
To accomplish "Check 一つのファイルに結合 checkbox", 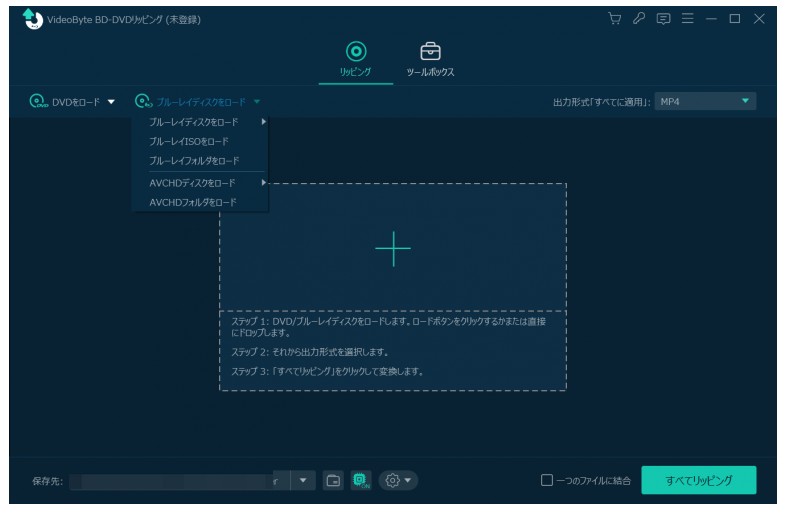I will [x=547, y=480].
